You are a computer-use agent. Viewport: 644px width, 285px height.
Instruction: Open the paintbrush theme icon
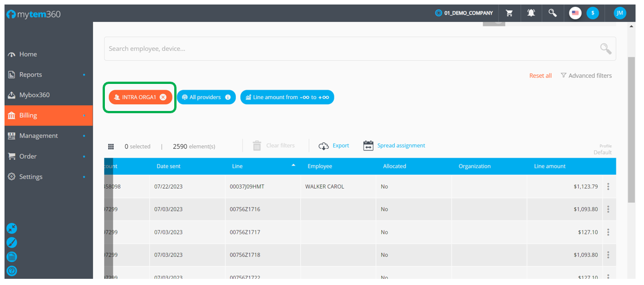click(11, 243)
